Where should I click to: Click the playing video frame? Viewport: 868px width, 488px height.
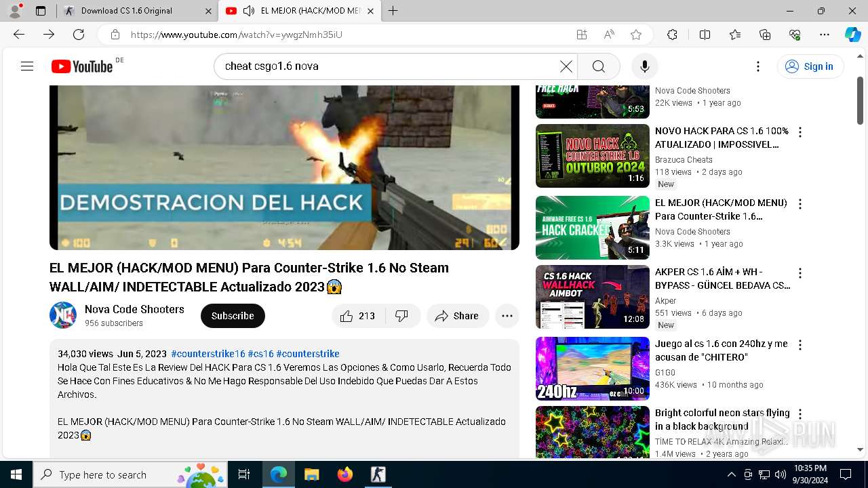coord(284,167)
